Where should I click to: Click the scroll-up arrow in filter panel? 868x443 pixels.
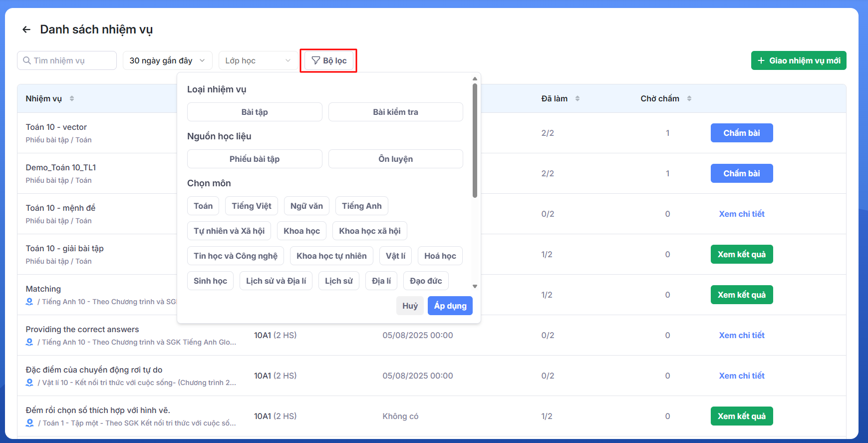point(475,79)
